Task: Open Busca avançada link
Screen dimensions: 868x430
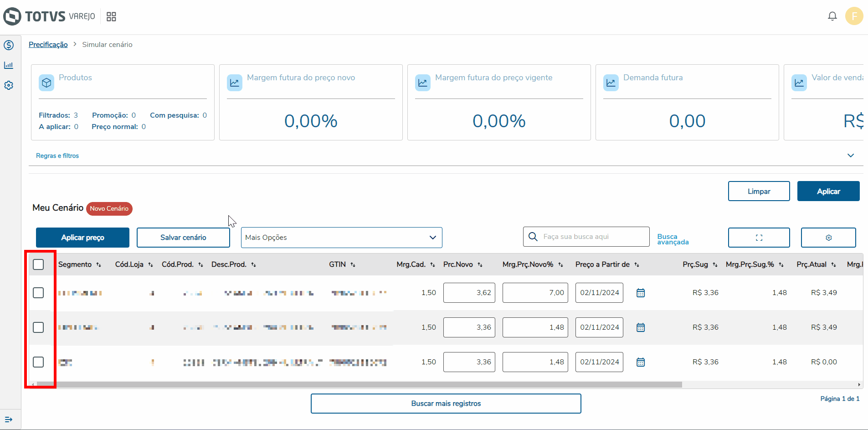Action: pyautogui.click(x=673, y=239)
